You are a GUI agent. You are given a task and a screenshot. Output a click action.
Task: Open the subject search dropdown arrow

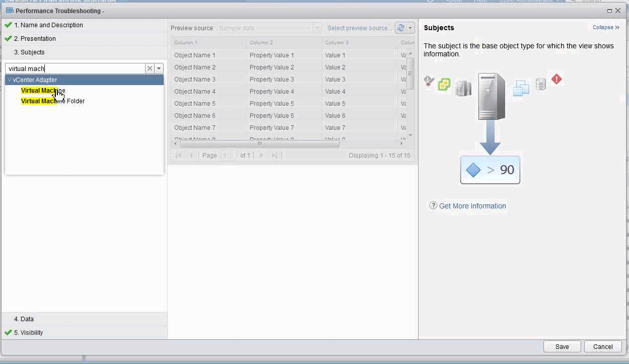[x=159, y=68]
